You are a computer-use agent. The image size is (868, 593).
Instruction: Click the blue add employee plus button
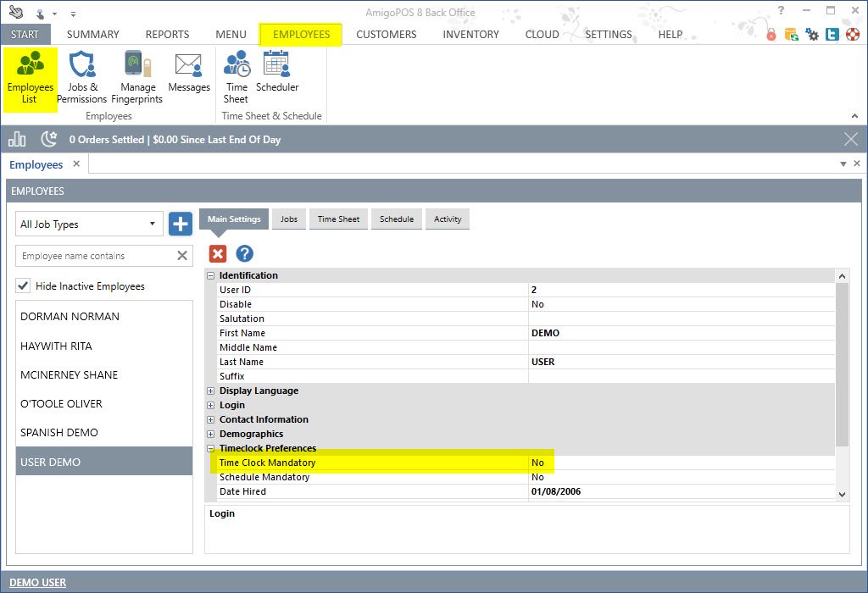point(181,224)
